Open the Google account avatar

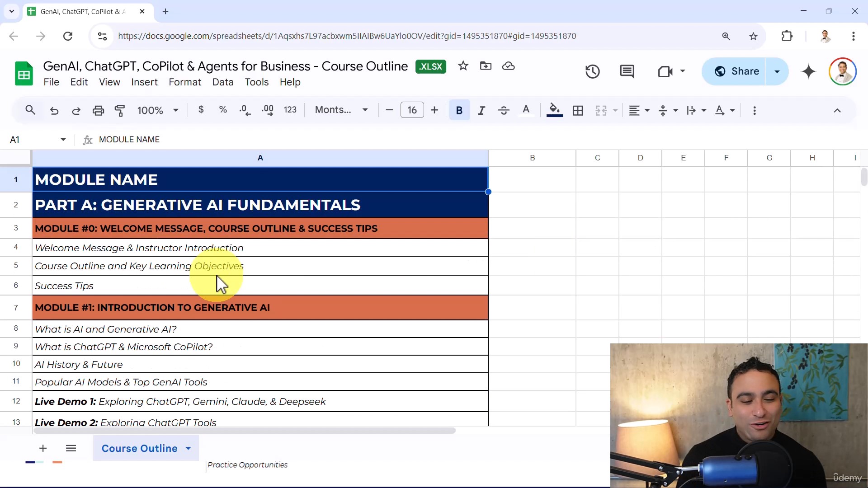tap(843, 71)
